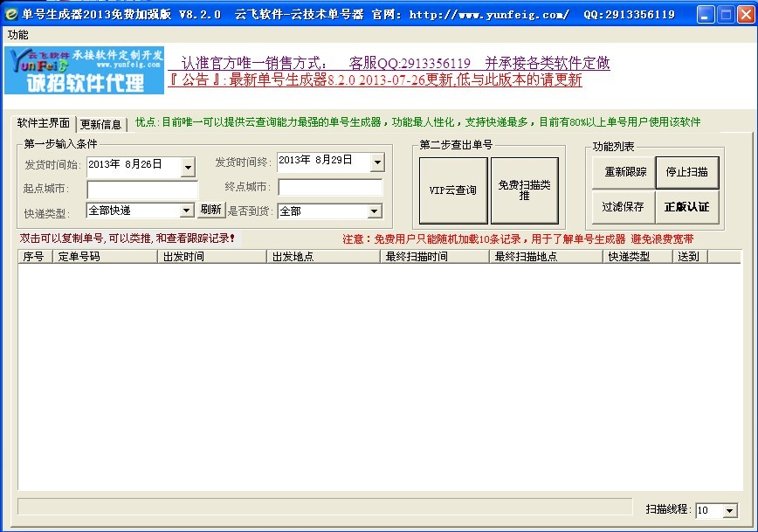Click the 正版认证 button
The width and height of the screenshot is (758, 532).
click(x=687, y=207)
